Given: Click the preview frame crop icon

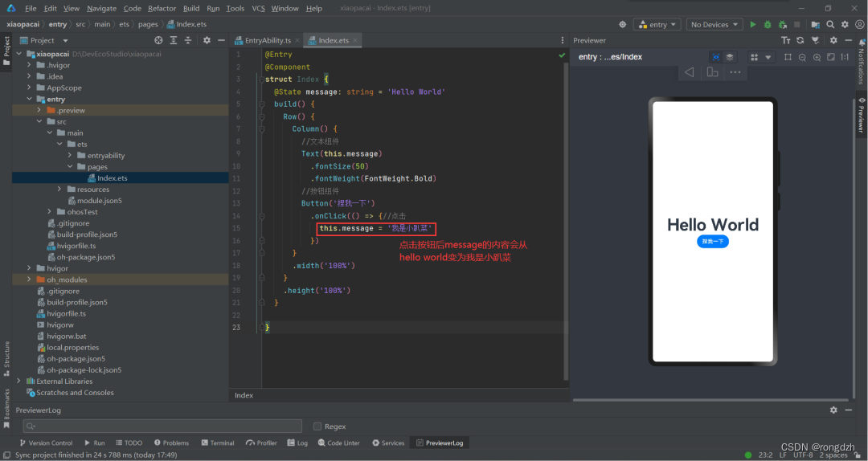Looking at the screenshot, I should point(787,57).
